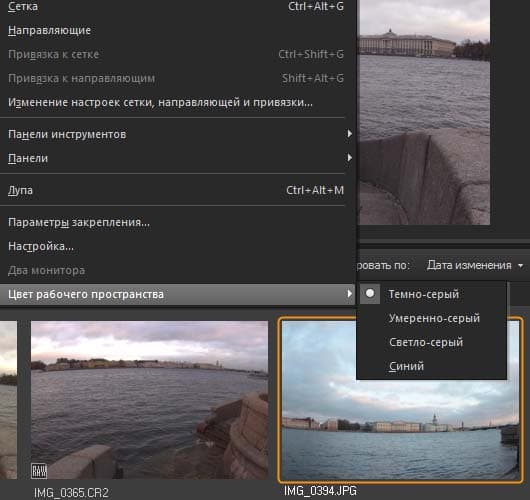Activate the Лупа menu item
This screenshot has width=530, height=500.
(x=176, y=190)
